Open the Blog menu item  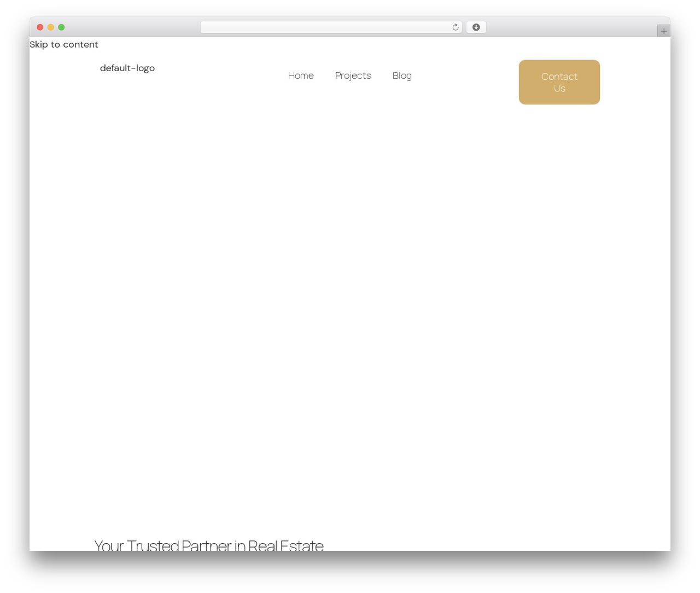tap(402, 75)
